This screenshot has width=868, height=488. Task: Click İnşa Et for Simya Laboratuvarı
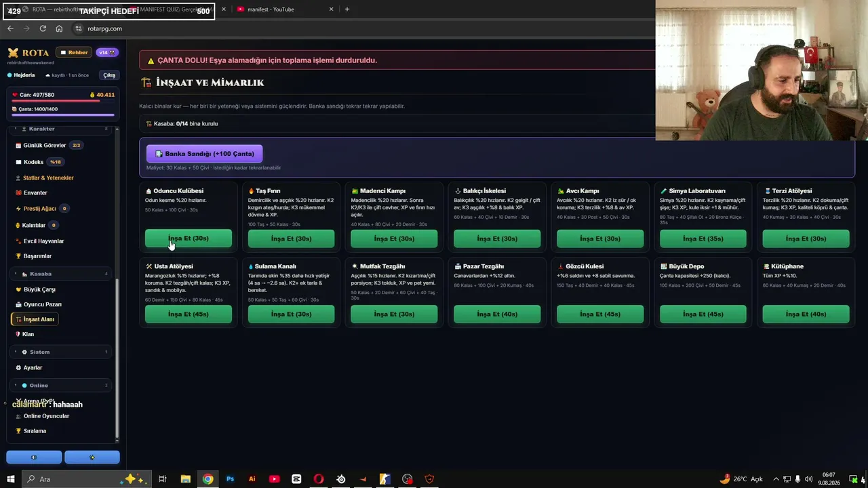point(703,239)
